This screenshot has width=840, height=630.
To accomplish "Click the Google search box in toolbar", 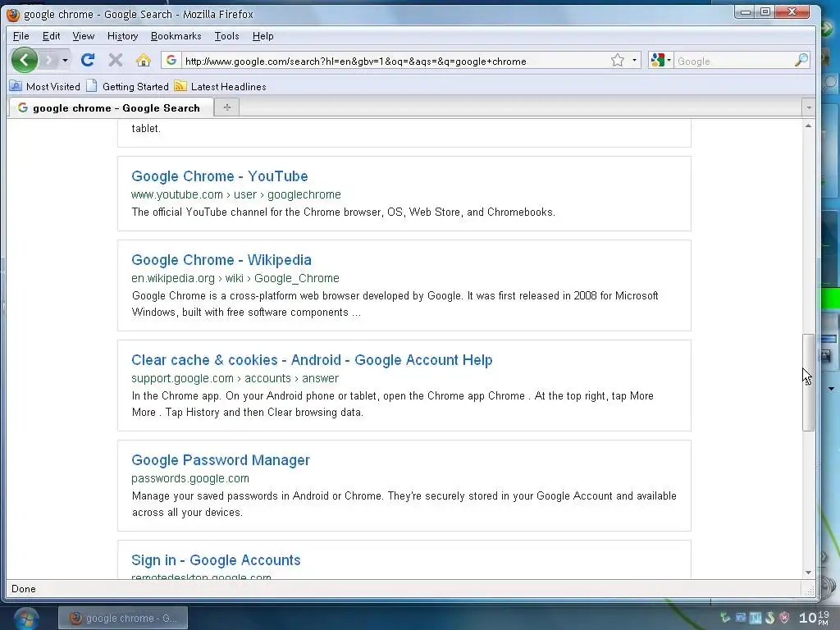I will tap(734, 61).
